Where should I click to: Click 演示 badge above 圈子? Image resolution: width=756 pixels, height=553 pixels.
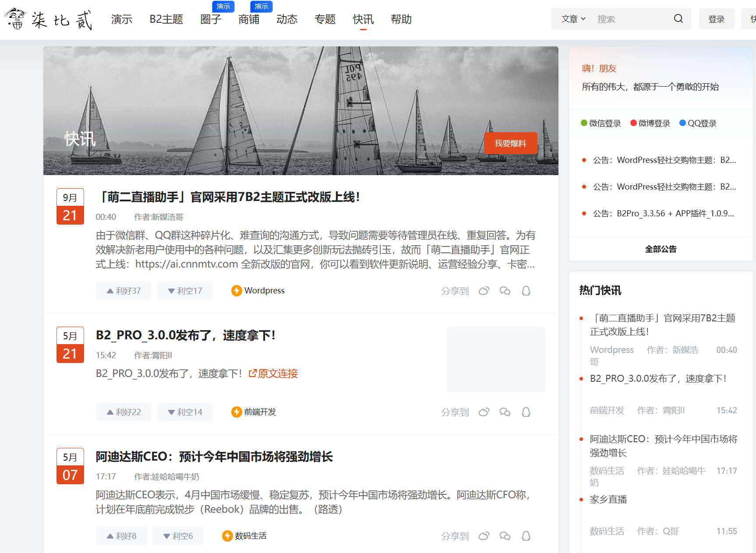point(223,6)
